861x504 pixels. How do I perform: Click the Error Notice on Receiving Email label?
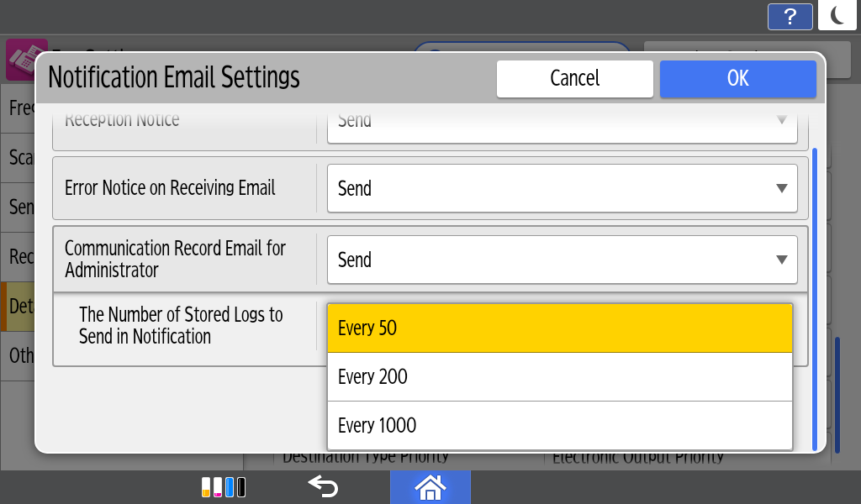point(170,188)
